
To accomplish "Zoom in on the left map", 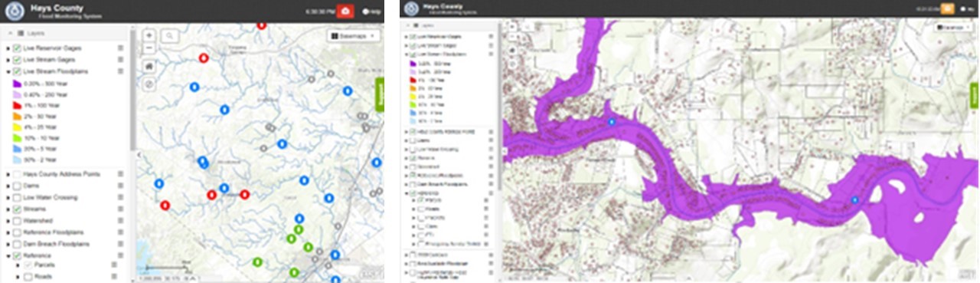I will pyautogui.click(x=149, y=35).
